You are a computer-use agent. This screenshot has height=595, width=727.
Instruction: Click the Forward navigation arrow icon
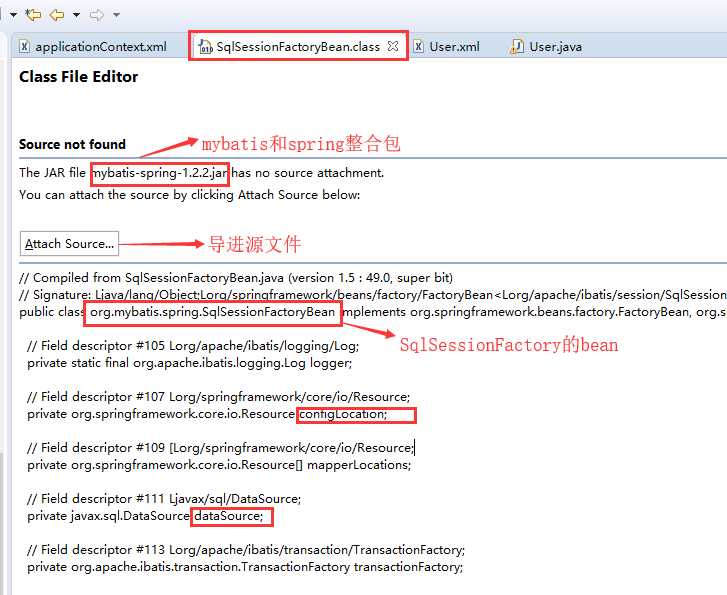[97, 15]
